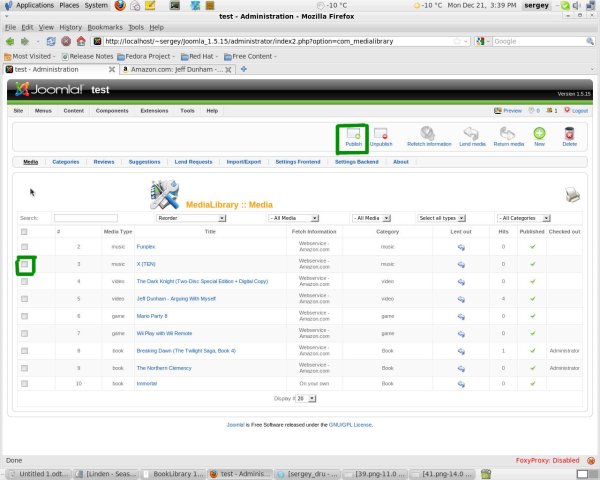Open the first All Media dropdown
The width and height of the screenshot is (600, 480).
pos(293,218)
